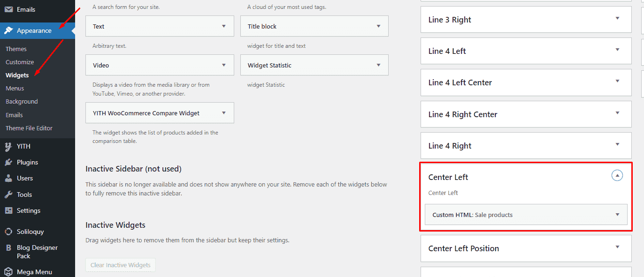The height and width of the screenshot is (277, 644).
Task: Click the Soliloquy circular icon
Action: pyautogui.click(x=8, y=232)
